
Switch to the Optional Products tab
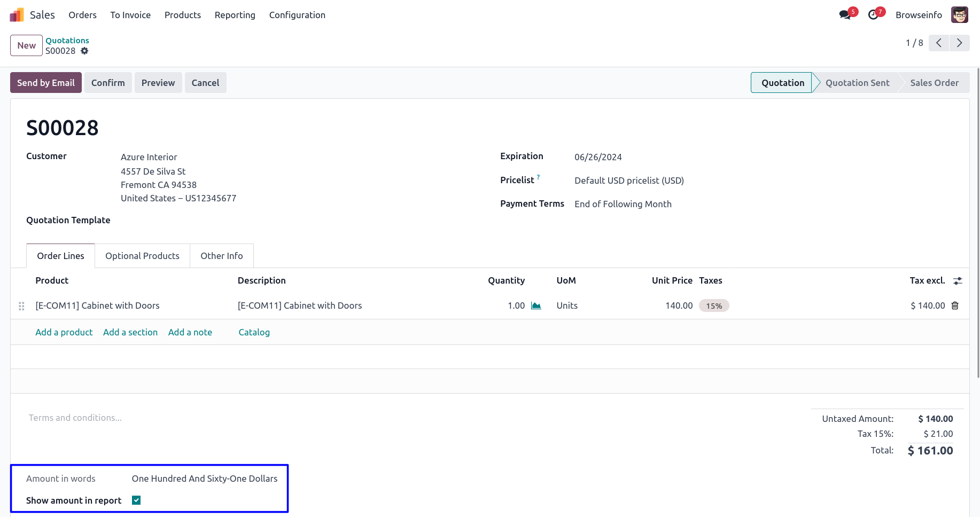point(142,256)
